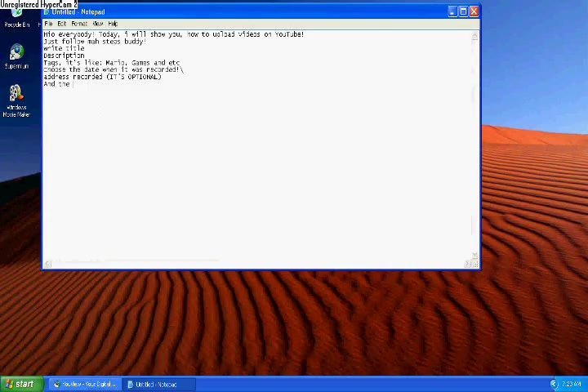Click the vertical scrollbar up arrow
This screenshot has height=392, width=588.
coord(474,35)
